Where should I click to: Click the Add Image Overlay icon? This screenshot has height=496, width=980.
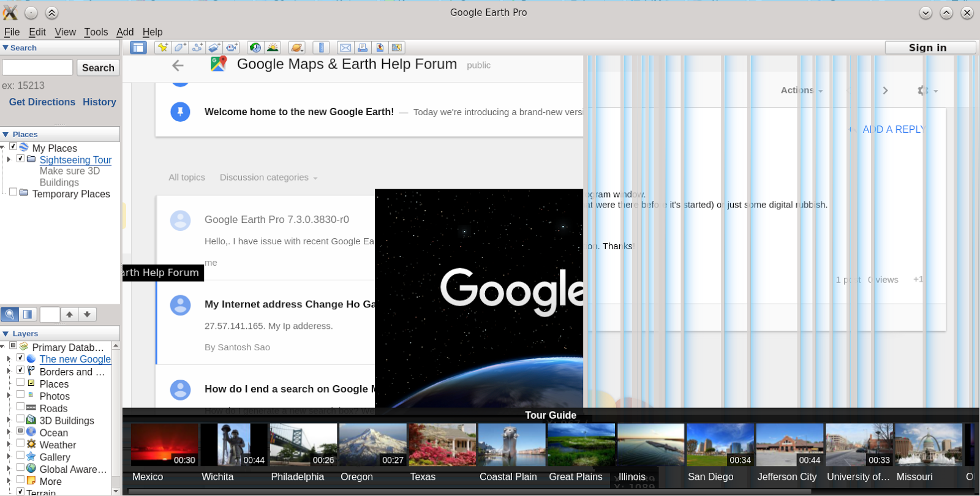pos(214,48)
